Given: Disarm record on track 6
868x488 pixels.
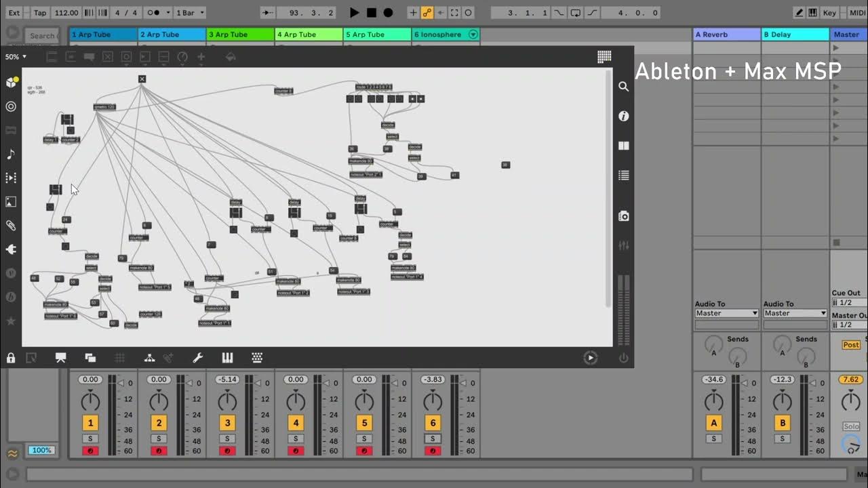Looking at the screenshot, I should pos(433,451).
